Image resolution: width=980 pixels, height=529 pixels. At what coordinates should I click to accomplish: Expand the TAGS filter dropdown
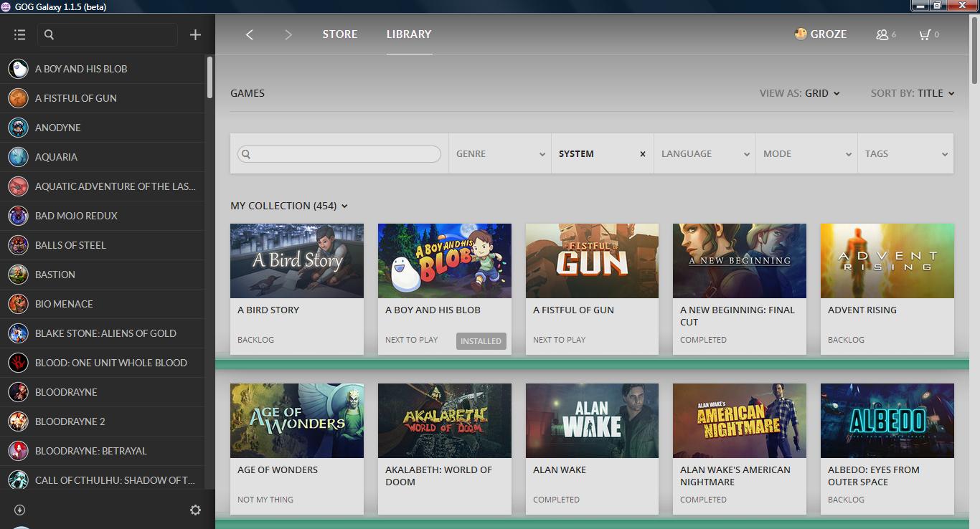pyautogui.click(x=906, y=153)
